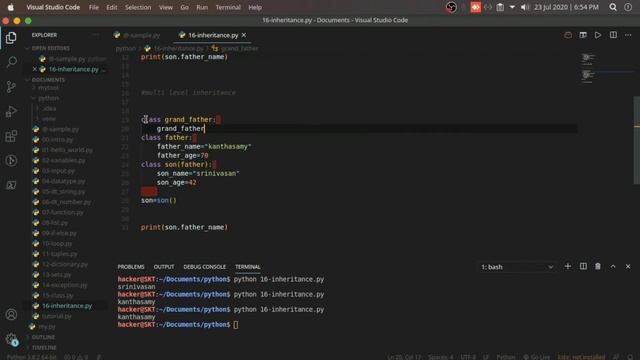Open the 1: bash terminal dropdown
Image resolution: width=640 pixels, height=360 pixels.
tap(517, 267)
